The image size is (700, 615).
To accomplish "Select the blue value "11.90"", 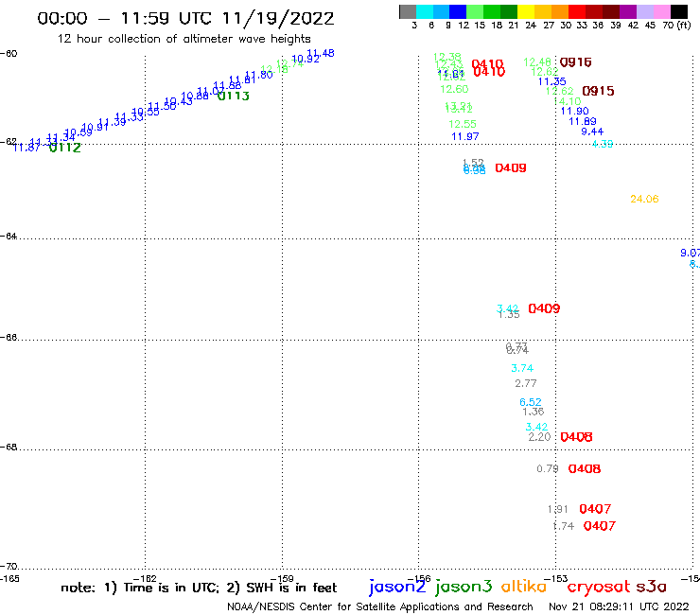I will (x=574, y=112).
